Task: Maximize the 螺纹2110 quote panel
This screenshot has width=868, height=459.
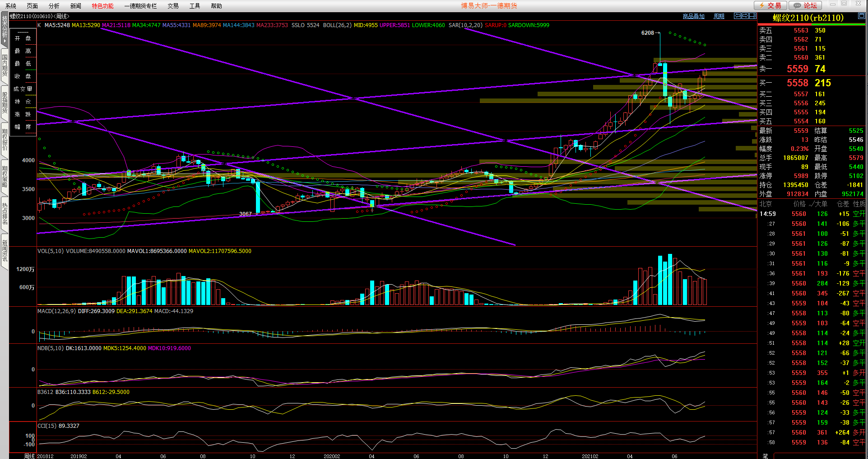Action: pyautogui.click(x=861, y=16)
